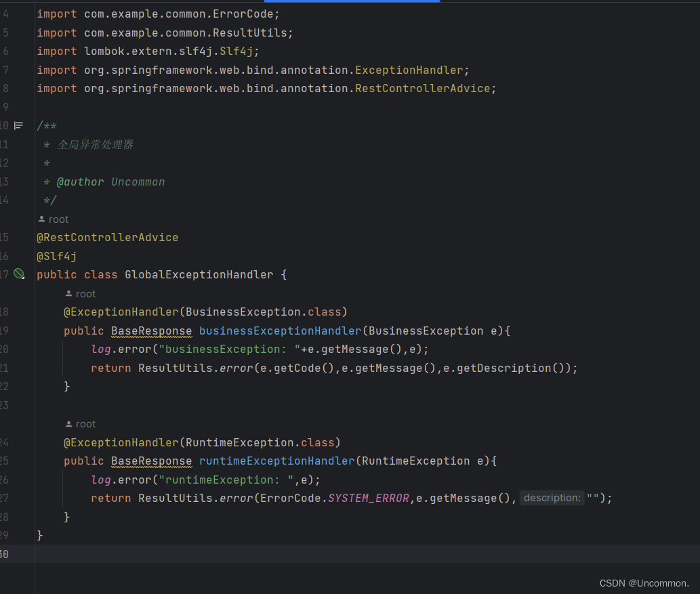Click Slf4j in the lombok import
The image size is (700, 594).
pos(236,51)
